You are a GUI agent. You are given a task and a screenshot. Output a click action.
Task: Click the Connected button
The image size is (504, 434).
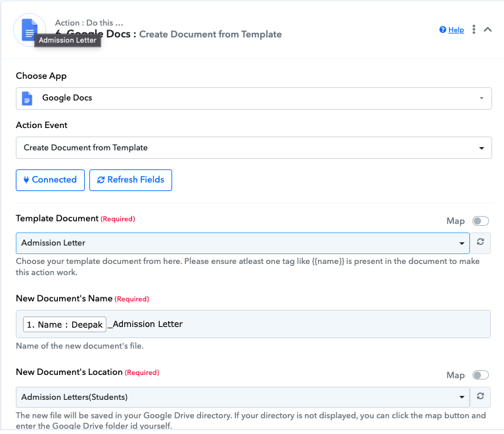pos(50,180)
